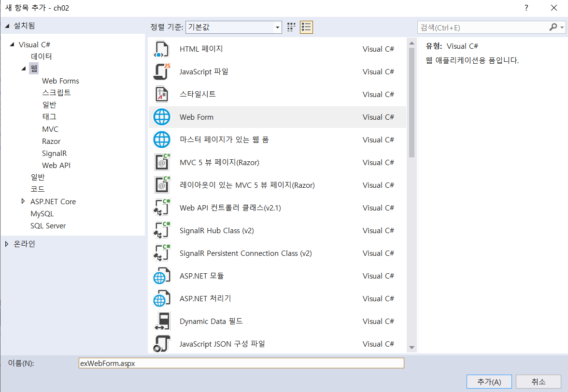Click the HTML 페이지 template icon
568x392 pixels.
tap(161, 49)
